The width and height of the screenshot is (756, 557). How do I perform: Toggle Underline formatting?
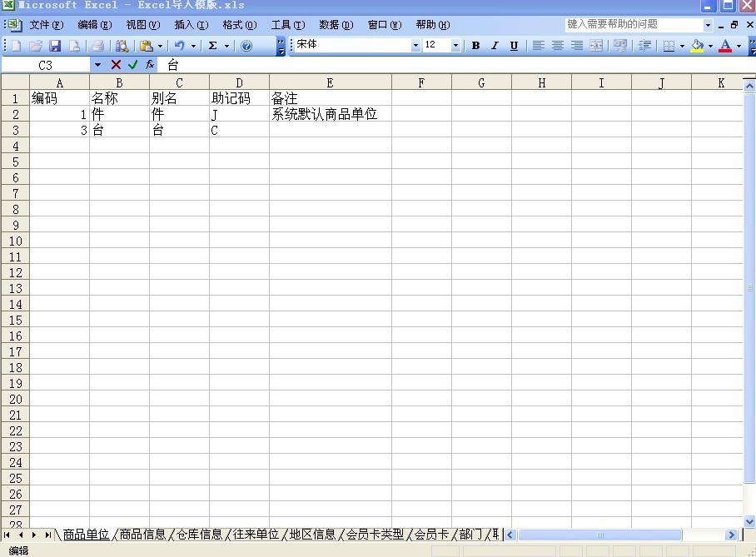(x=514, y=46)
